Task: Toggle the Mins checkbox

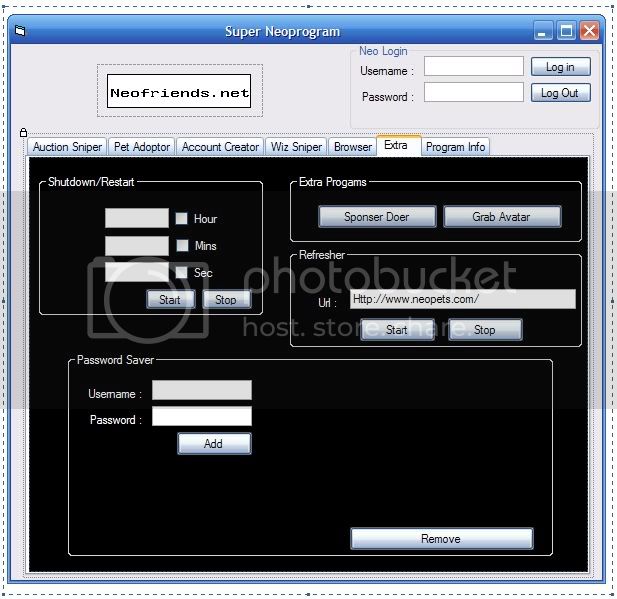Action: pos(182,245)
